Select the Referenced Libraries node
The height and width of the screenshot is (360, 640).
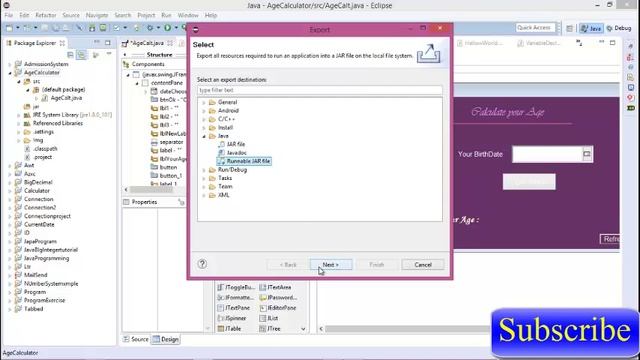click(53, 123)
